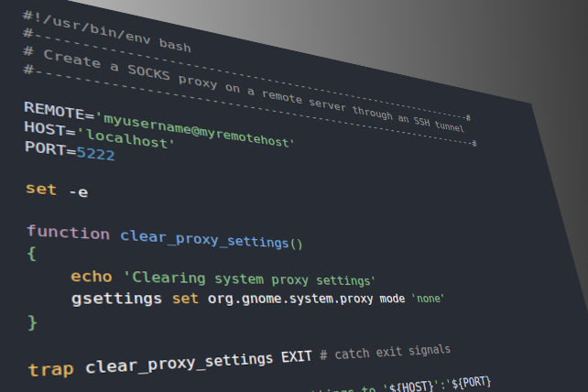This screenshot has width=588, height=392.
Task: Click the 'echo' command
Action: point(92,277)
